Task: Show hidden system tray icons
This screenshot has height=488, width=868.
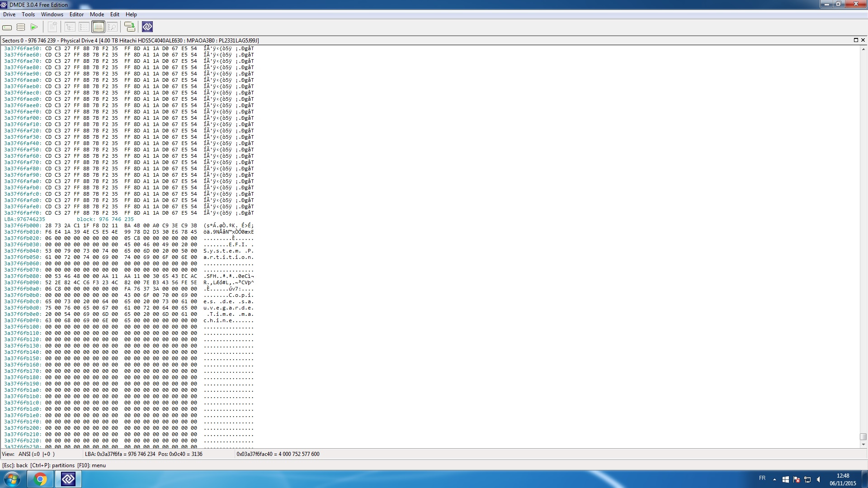Action: (x=775, y=479)
